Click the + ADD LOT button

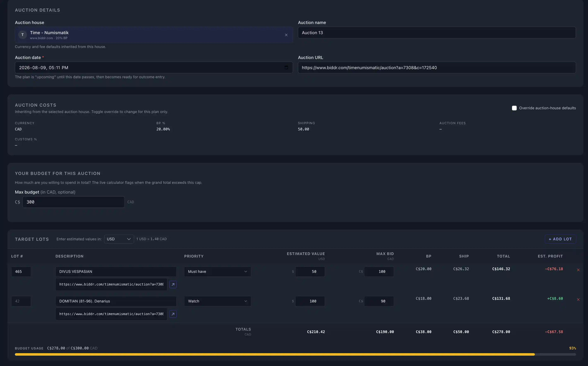560,239
